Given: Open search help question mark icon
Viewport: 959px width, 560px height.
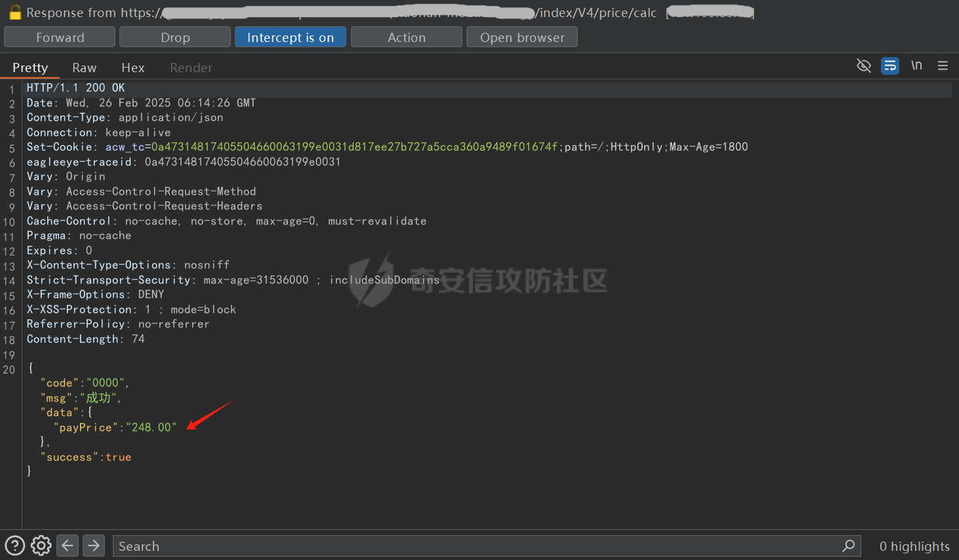Looking at the screenshot, I should point(14,546).
